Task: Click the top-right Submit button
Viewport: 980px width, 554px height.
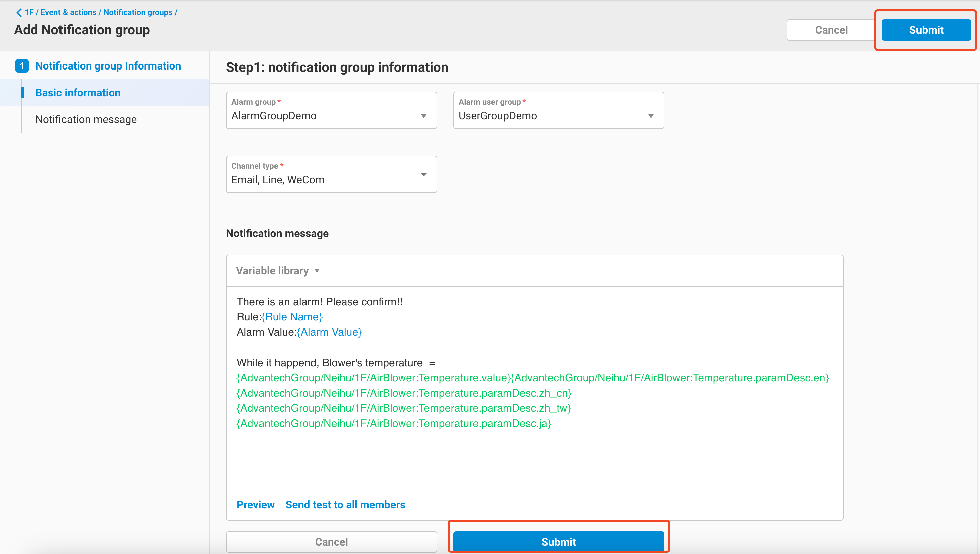Action: [x=926, y=30]
